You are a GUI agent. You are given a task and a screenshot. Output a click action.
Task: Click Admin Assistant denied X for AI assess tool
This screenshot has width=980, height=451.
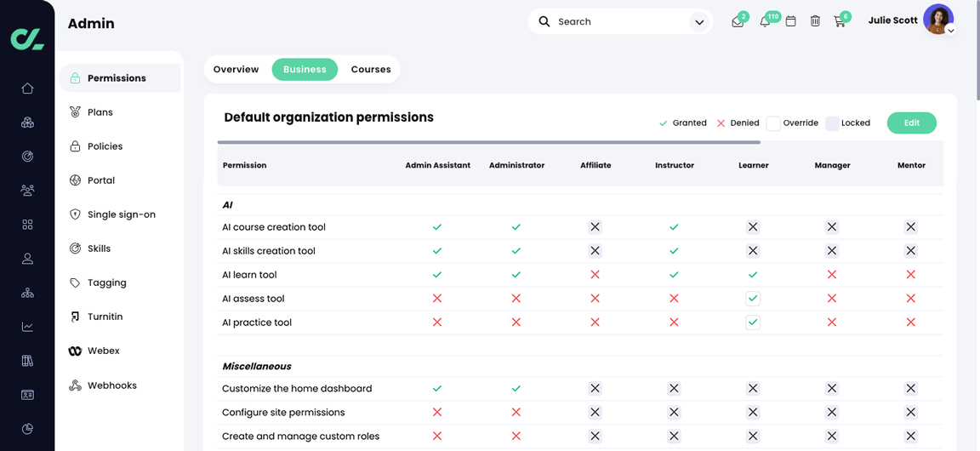[437, 299]
